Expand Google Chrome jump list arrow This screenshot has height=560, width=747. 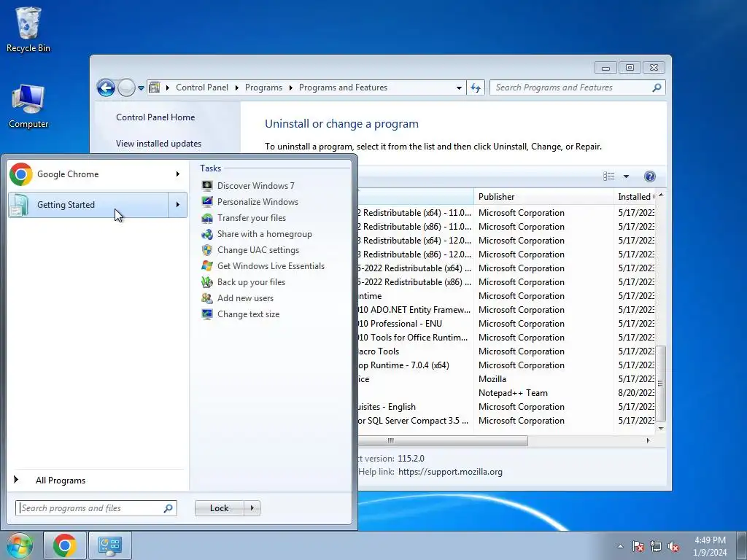178,174
